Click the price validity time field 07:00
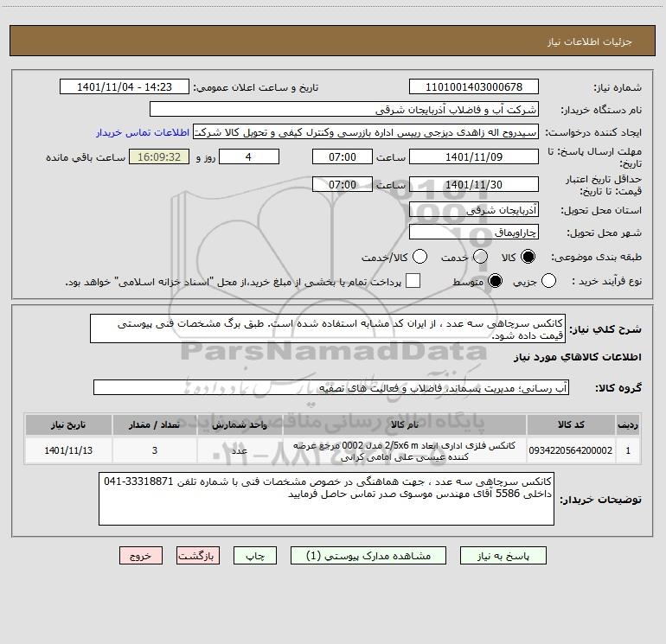Screen dimensions: 666x644 pyautogui.click(x=343, y=184)
